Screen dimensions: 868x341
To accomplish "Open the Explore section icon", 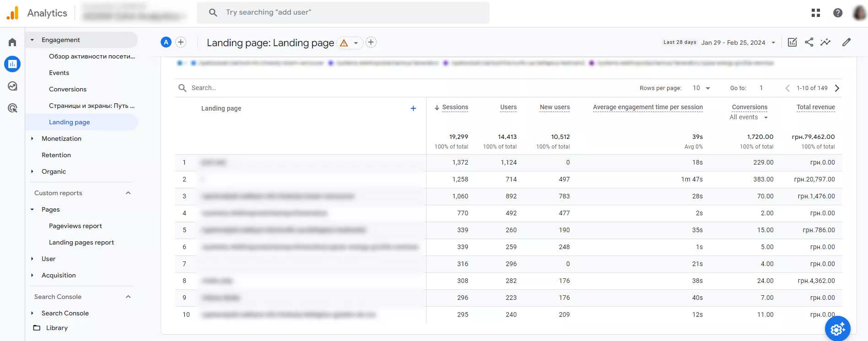I will pos(12,86).
